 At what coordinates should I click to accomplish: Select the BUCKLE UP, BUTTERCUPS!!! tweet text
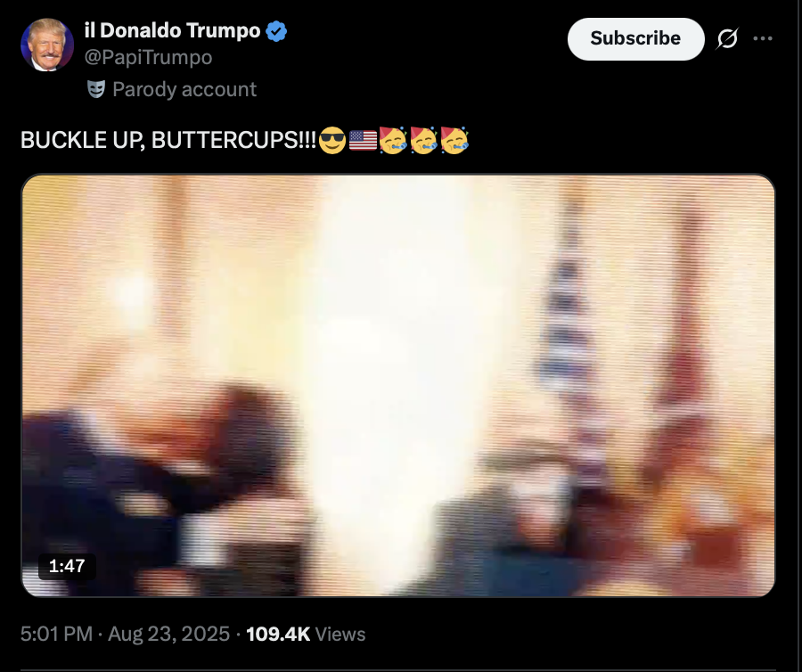pos(168,140)
